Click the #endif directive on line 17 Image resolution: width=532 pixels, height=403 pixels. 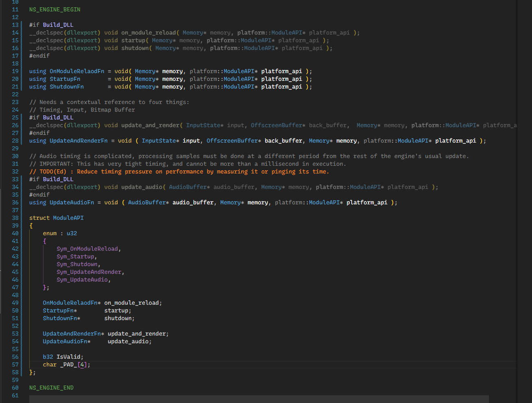tap(39, 56)
